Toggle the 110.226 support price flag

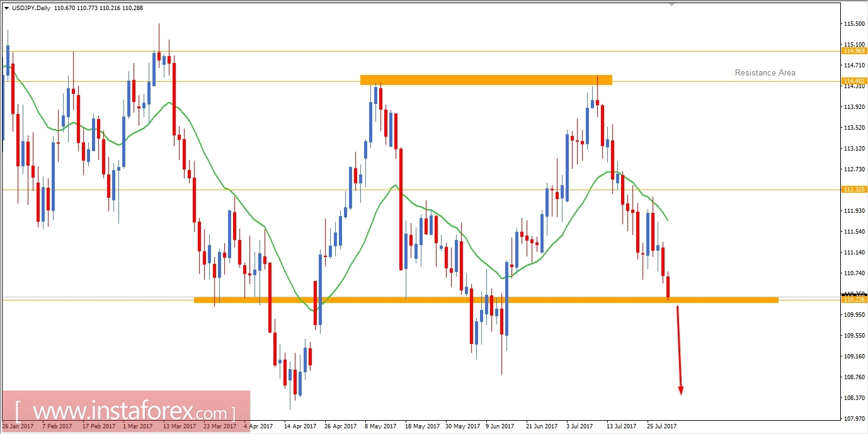(x=855, y=299)
